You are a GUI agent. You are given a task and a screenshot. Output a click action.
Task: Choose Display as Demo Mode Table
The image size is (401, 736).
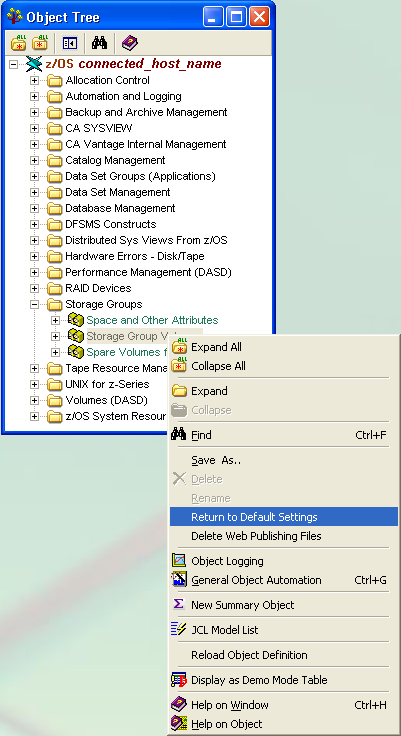(284, 680)
